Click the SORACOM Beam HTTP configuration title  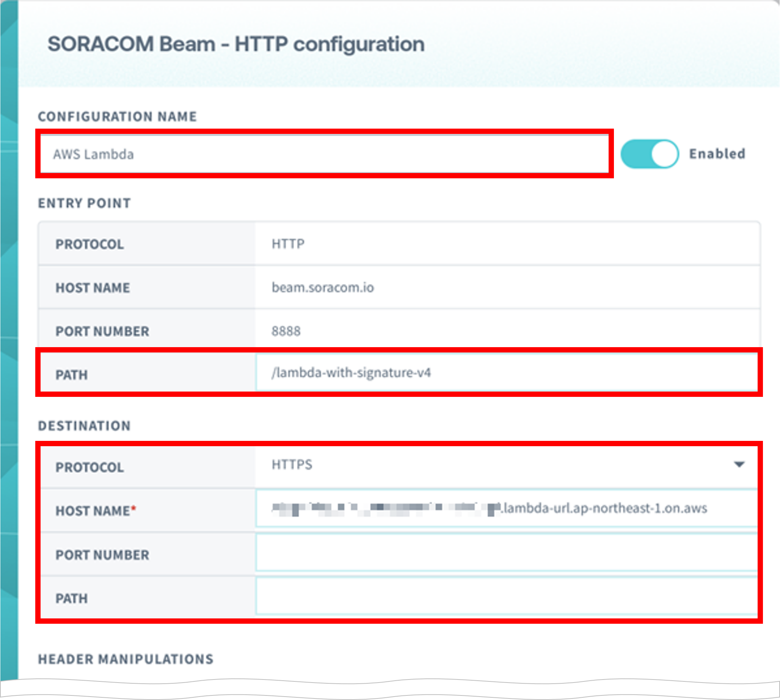pyautogui.click(x=235, y=43)
